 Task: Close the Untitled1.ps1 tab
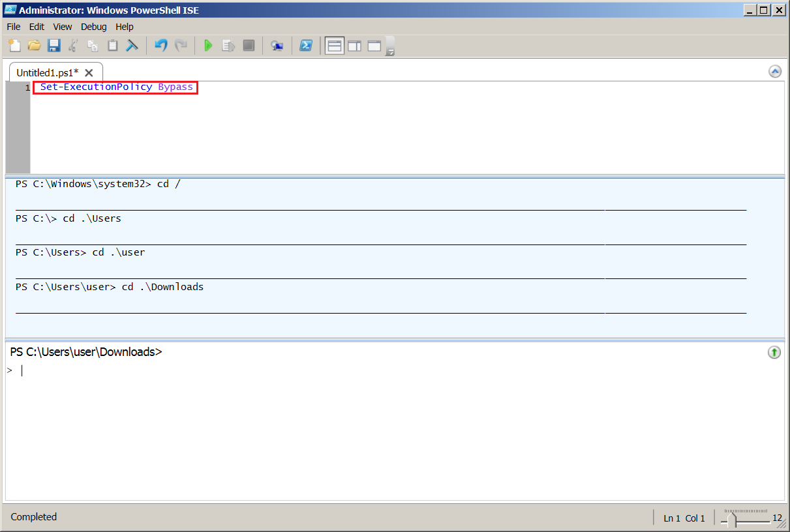(x=89, y=73)
